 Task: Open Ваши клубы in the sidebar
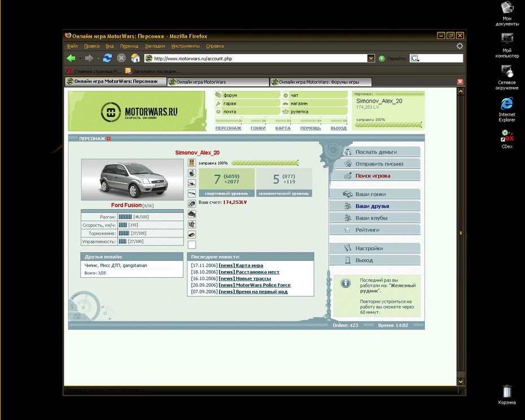pyautogui.click(x=375, y=218)
